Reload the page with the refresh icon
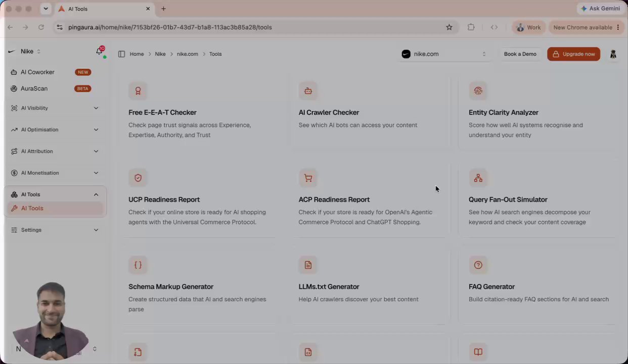628x364 pixels. point(41,27)
